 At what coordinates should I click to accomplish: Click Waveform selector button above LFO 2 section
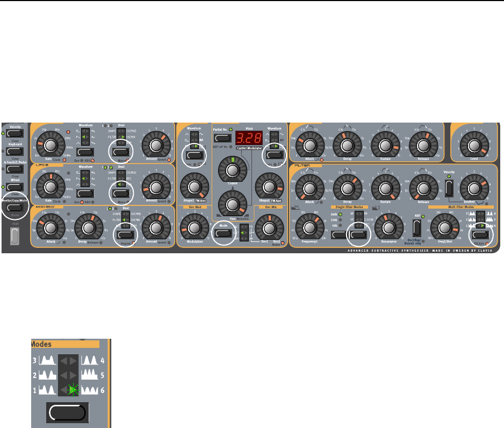[85, 152]
